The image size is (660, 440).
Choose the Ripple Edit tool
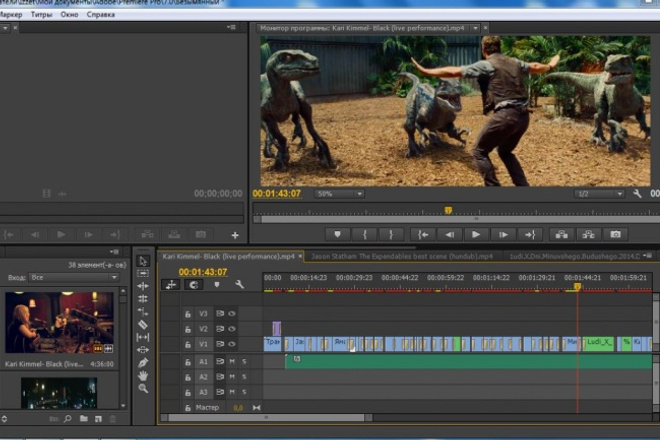pos(143,286)
